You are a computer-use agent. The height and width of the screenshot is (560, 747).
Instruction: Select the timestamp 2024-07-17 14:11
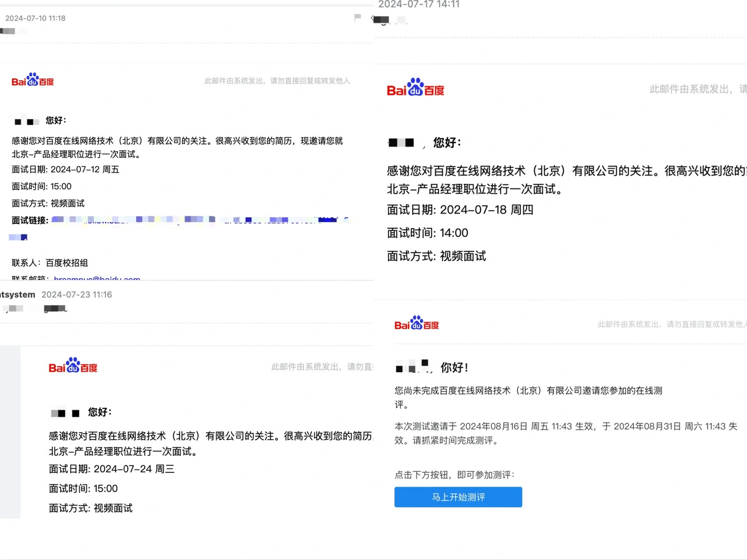[419, 4]
